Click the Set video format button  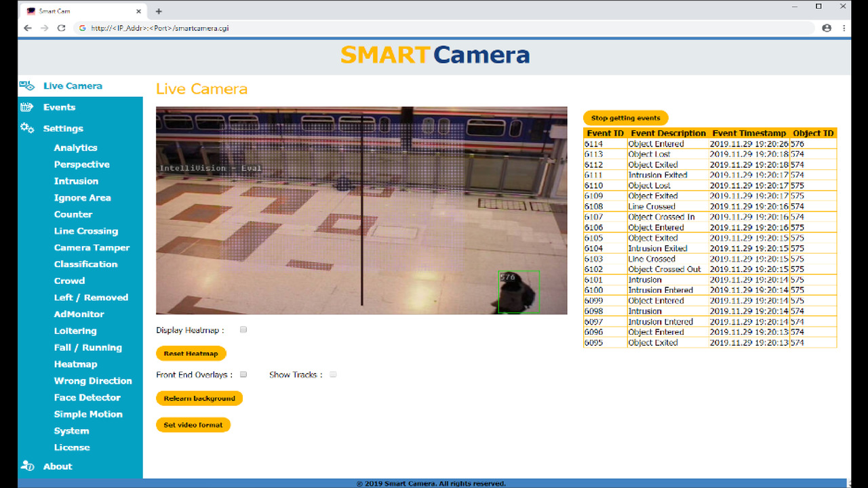click(x=193, y=424)
